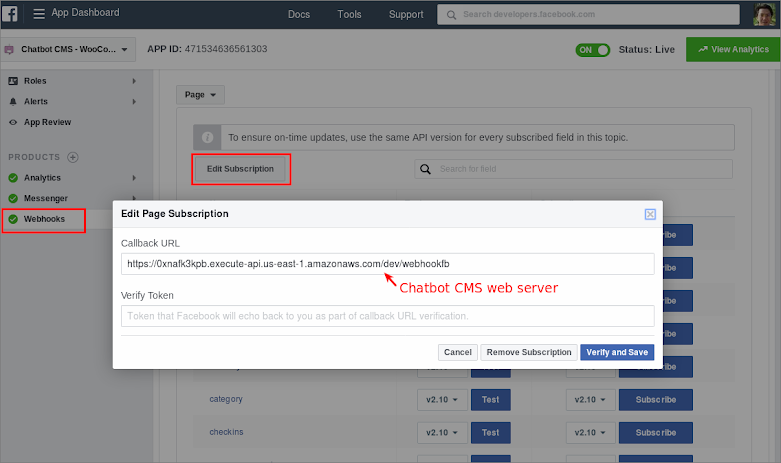Screen dimensions: 781x463
Task: Open the Chatbot CMS app selector dropdown
Action: click(68, 49)
